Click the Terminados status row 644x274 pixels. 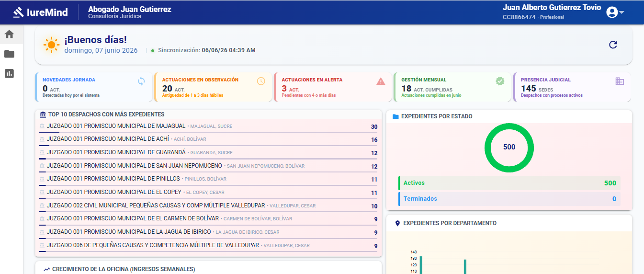coord(509,199)
